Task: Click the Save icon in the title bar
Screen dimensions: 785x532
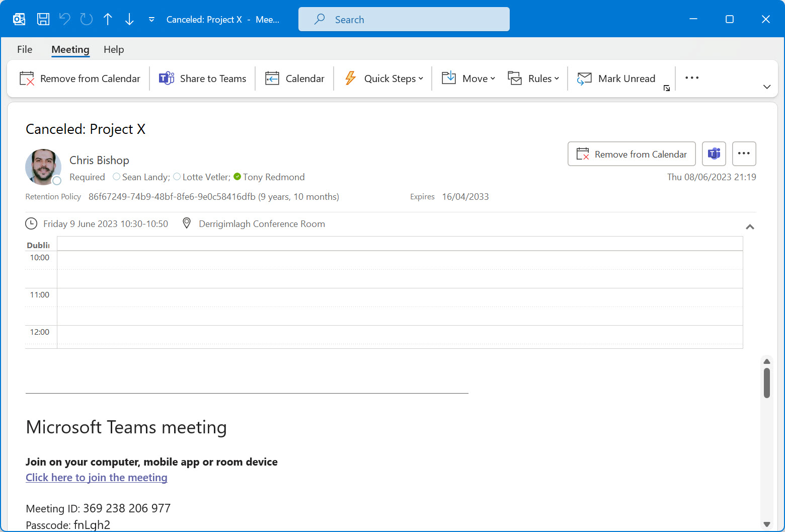Action: point(43,19)
